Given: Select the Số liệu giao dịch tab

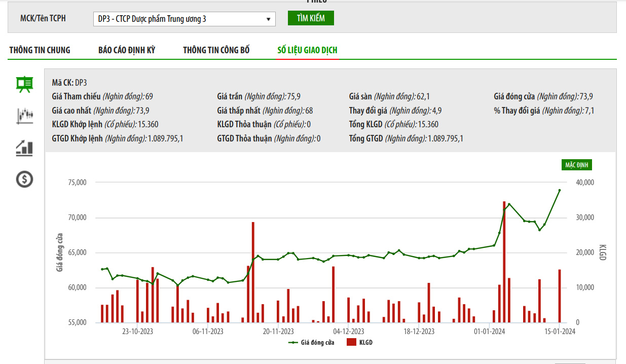Looking at the screenshot, I should (x=307, y=50).
